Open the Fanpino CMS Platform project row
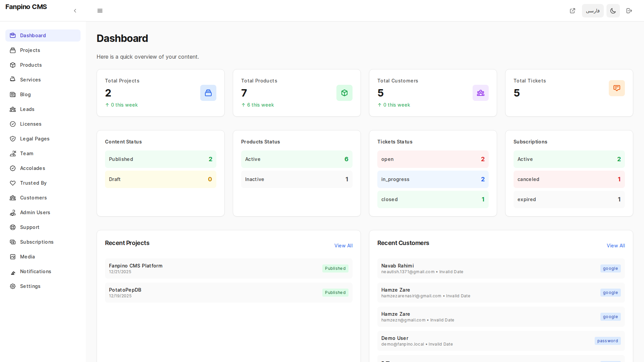Image resolution: width=644 pixels, height=362 pixels. click(229, 268)
